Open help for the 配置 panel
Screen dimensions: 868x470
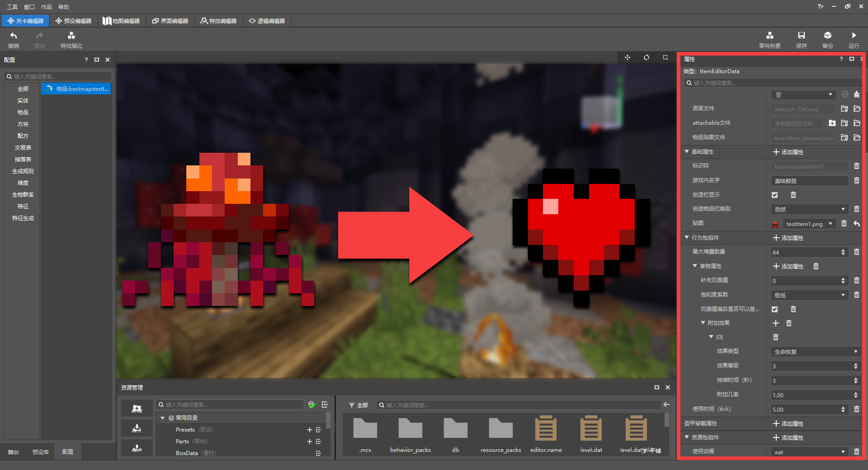[86, 60]
